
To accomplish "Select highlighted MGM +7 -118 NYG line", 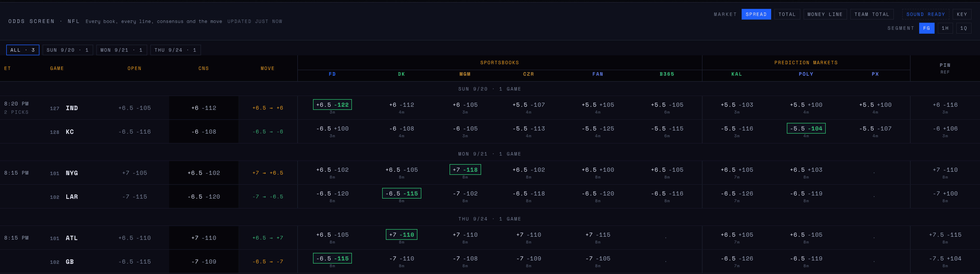I will pyautogui.click(x=465, y=170).
